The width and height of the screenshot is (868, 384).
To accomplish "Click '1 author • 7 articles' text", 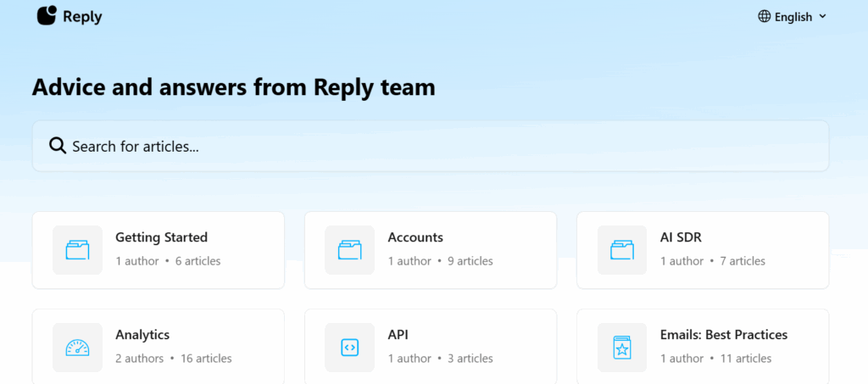I will [712, 261].
